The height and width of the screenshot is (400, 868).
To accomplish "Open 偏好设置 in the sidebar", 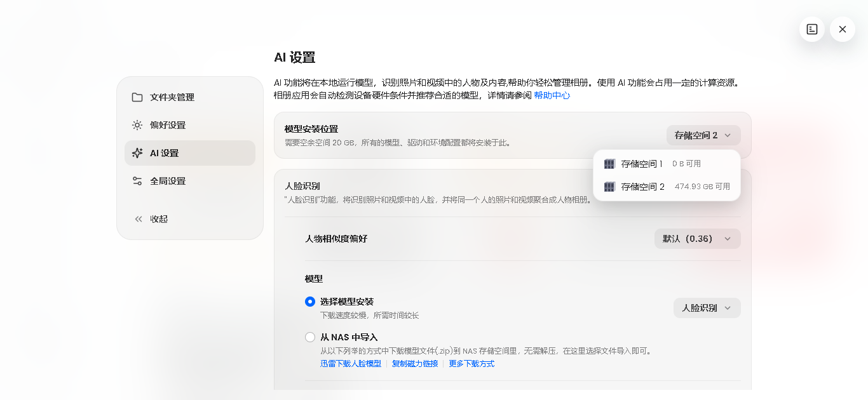I will (190, 125).
